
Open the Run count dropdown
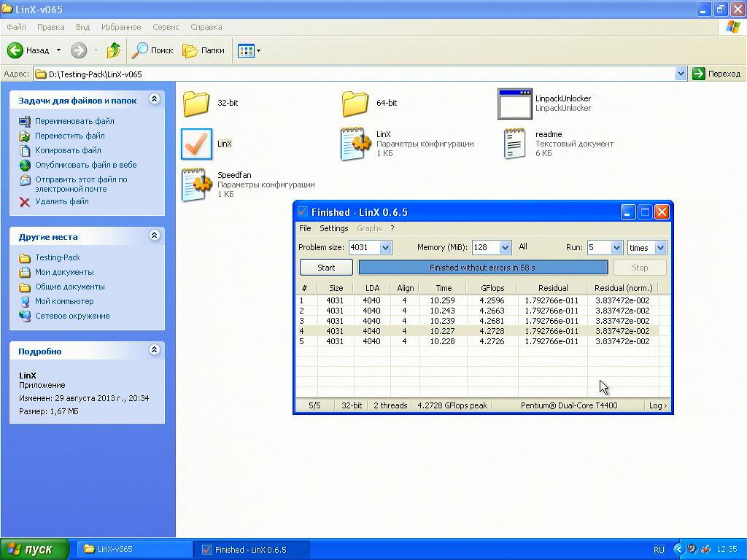coord(616,248)
